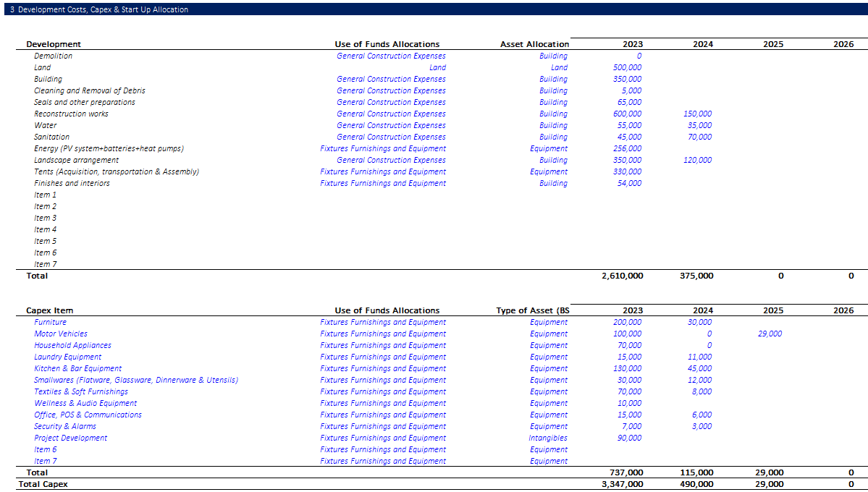Click the Land 2023 value of 500,000
The width and height of the screenshot is (868, 492).
(626, 67)
